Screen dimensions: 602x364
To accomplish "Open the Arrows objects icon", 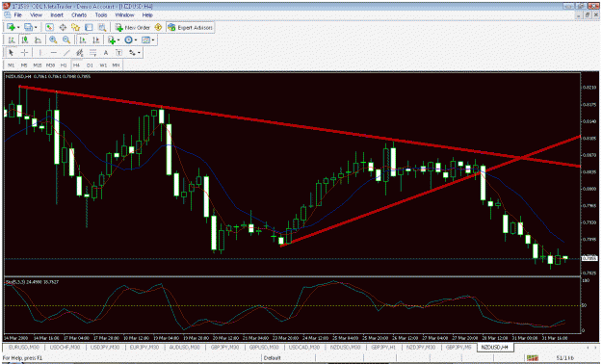I will [x=132, y=53].
